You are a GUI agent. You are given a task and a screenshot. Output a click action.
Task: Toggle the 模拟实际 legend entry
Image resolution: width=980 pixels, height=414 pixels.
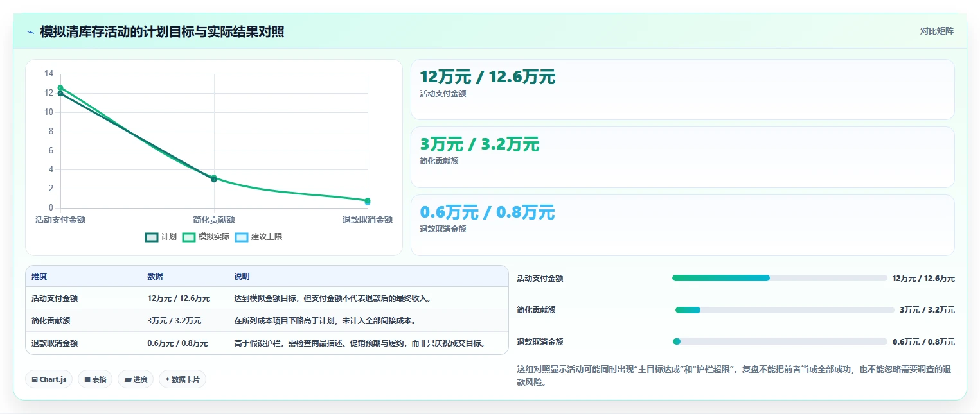206,237
